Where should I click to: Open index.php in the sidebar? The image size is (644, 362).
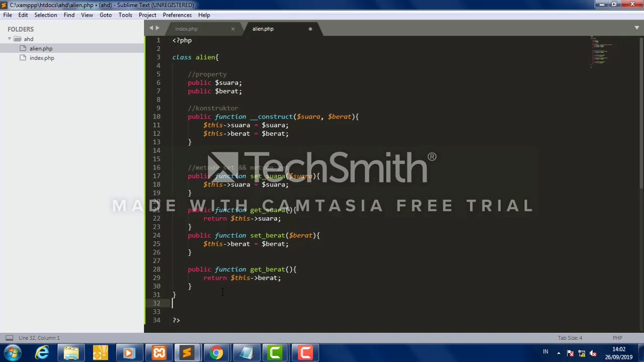tap(42, 58)
